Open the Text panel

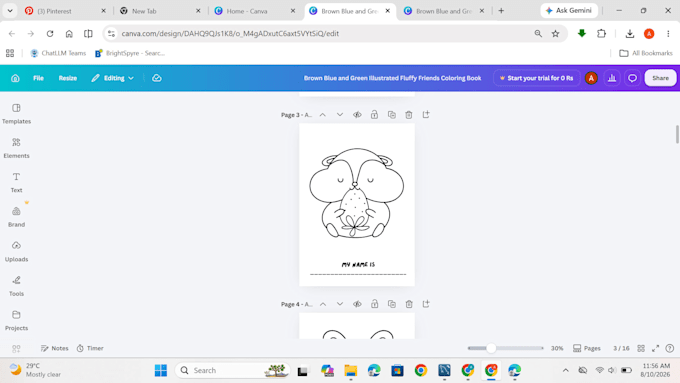tap(16, 182)
